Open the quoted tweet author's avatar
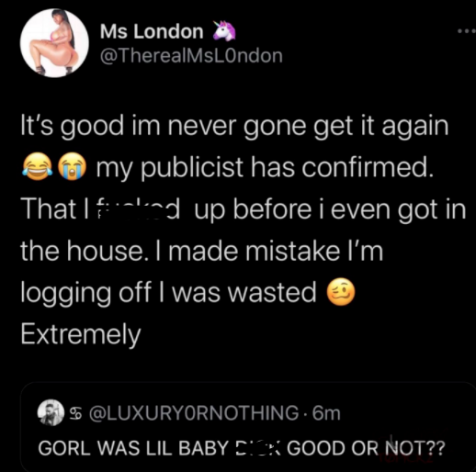Screen dimensions: 476x472 tap(51, 412)
